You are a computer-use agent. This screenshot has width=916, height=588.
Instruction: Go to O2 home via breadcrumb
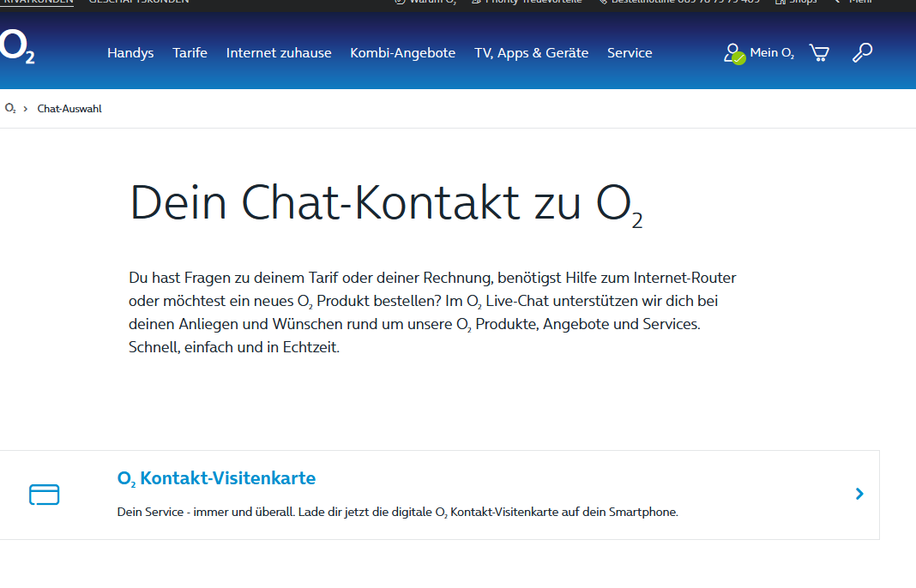click(x=10, y=109)
